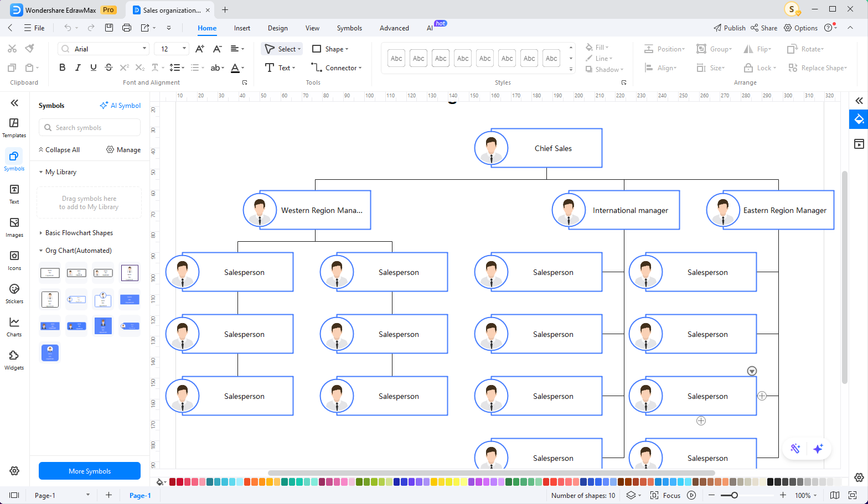Click the Print icon in toolbar
The image size is (868, 504).
(127, 28)
